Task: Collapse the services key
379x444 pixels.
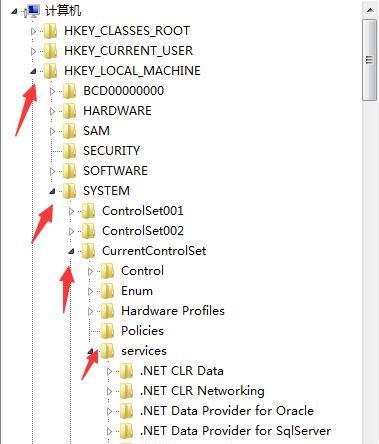Action: tap(90, 351)
